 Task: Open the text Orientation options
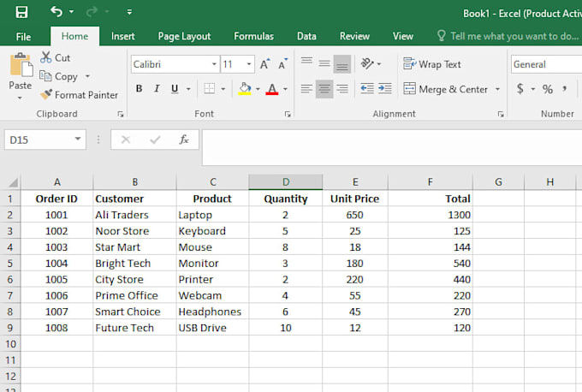coord(371,64)
